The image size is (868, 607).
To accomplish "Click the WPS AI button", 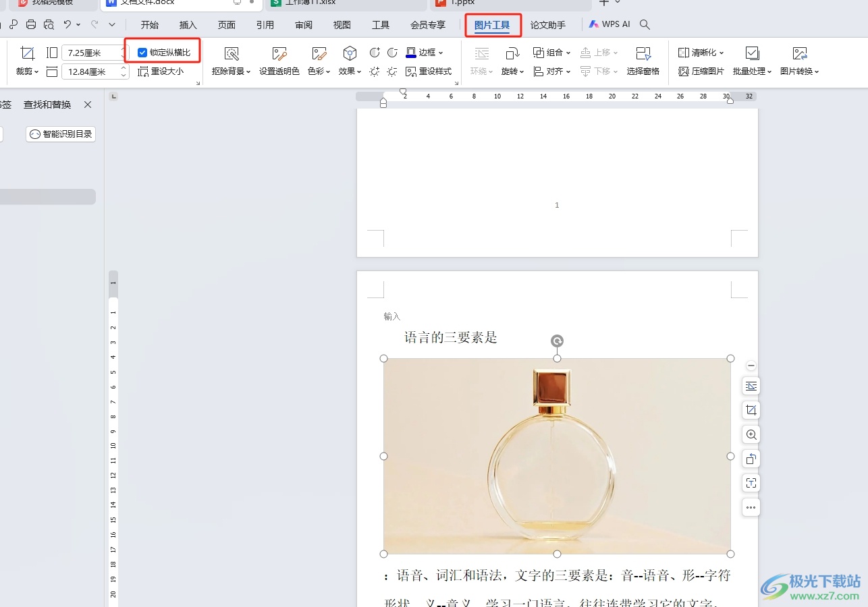I will click(609, 24).
